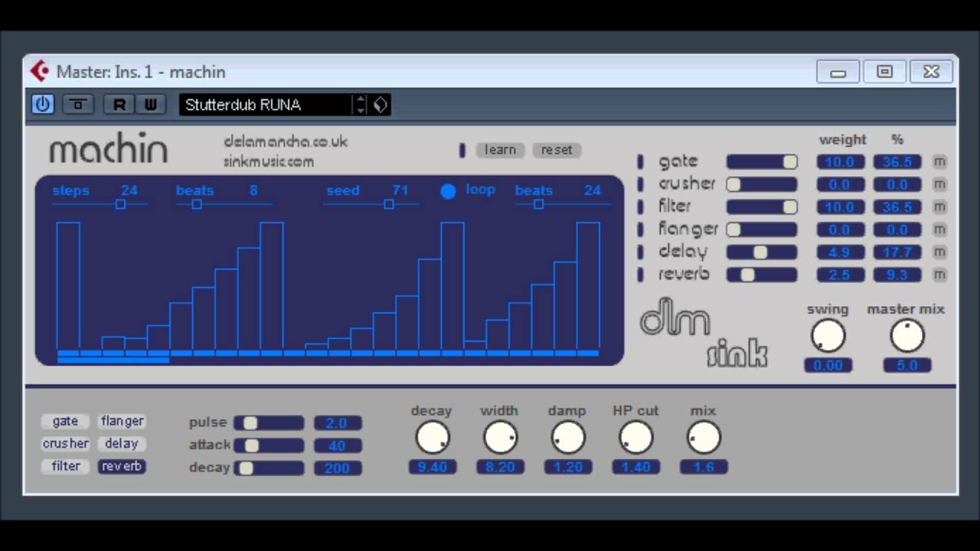Click the master mix knob

(x=907, y=336)
